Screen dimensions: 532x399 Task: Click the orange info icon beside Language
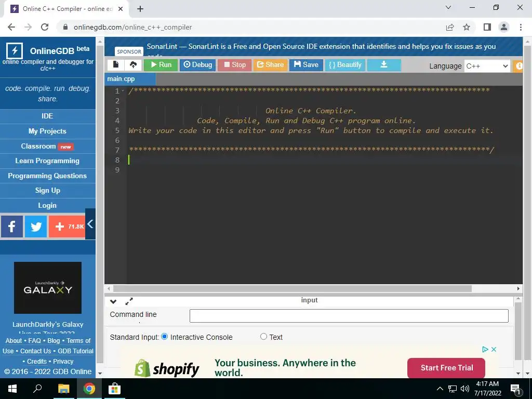pos(519,66)
